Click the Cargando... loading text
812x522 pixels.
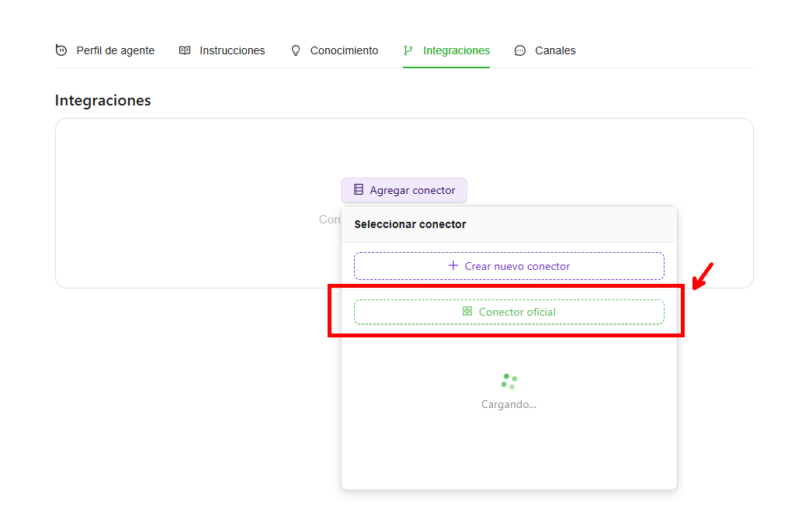pos(508,404)
